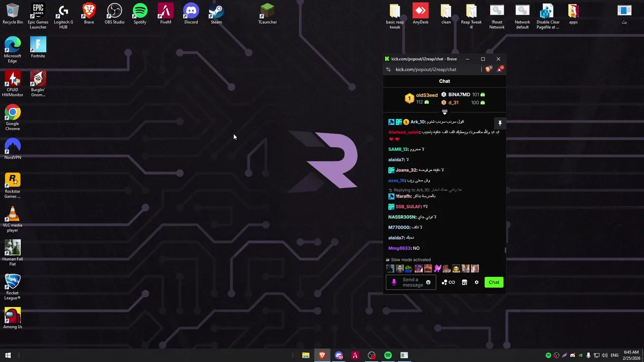Switch to Brave in the taskbar
Image resolution: width=644 pixels, height=362 pixels.
pos(322,355)
